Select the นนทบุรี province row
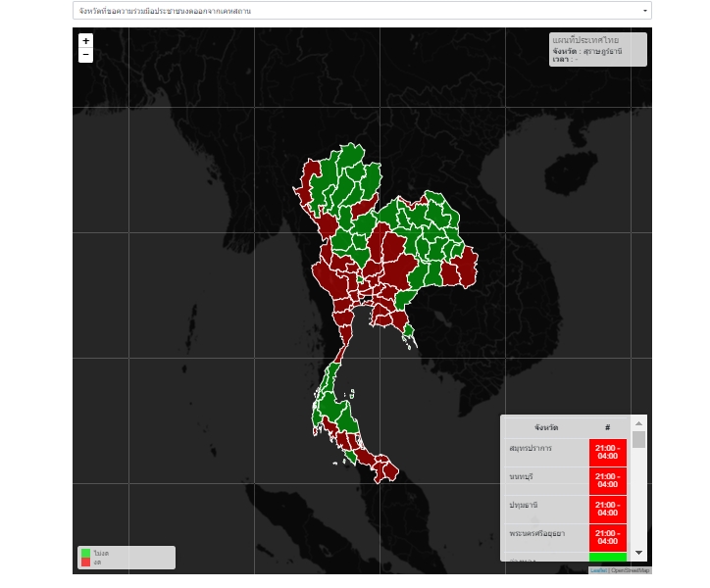 (x=566, y=481)
